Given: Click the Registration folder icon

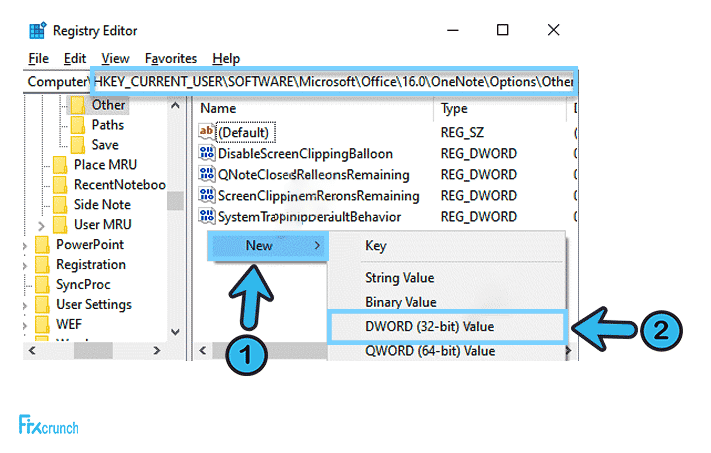Looking at the screenshot, I should click(42, 264).
